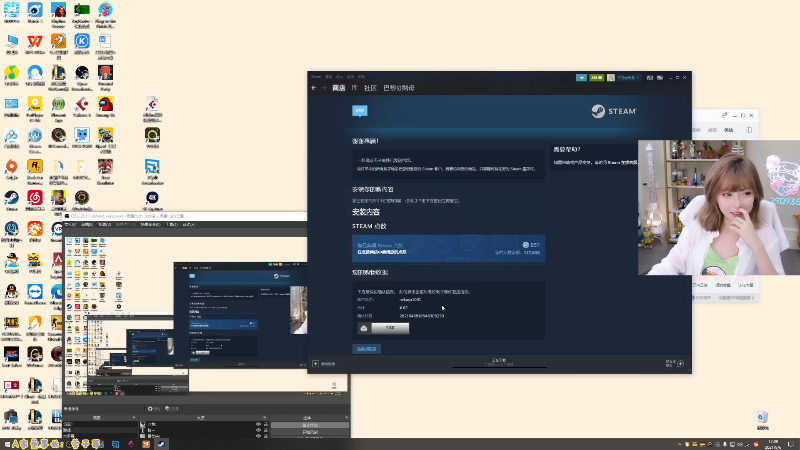Click the Steam Points banner
This screenshot has height=450, width=800.
coord(448,248)
